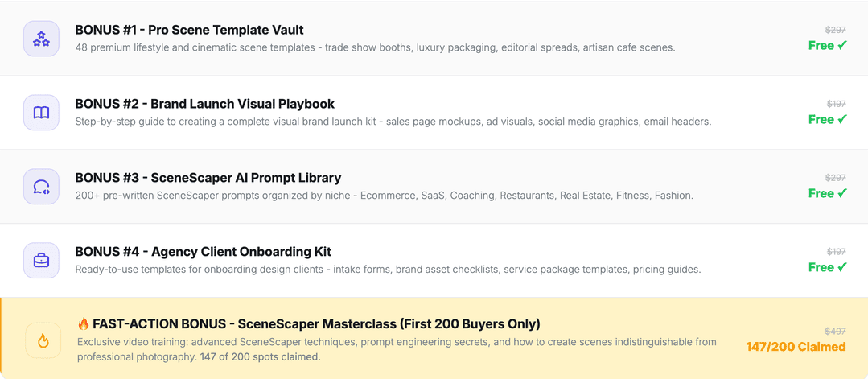Select the Brand Launch Visual Playbook title

click(204, 104)
